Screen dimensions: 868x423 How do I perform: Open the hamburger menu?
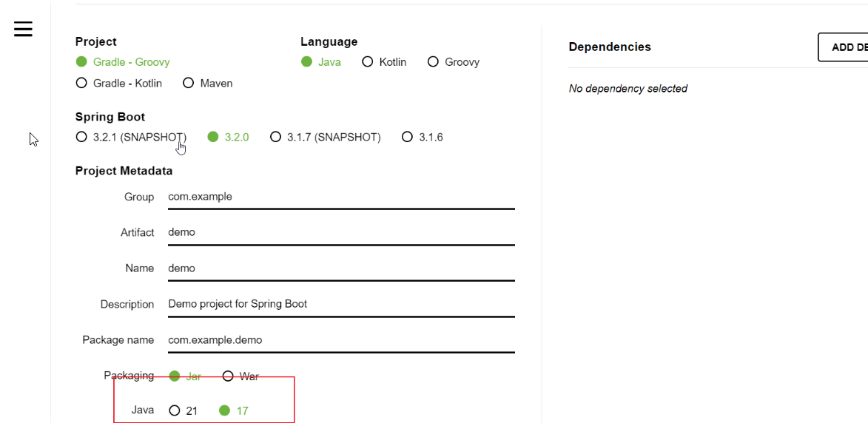coord(23,28)
